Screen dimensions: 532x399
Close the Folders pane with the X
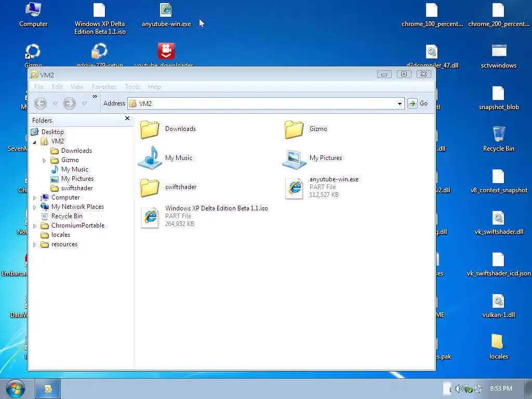(127, 118)
